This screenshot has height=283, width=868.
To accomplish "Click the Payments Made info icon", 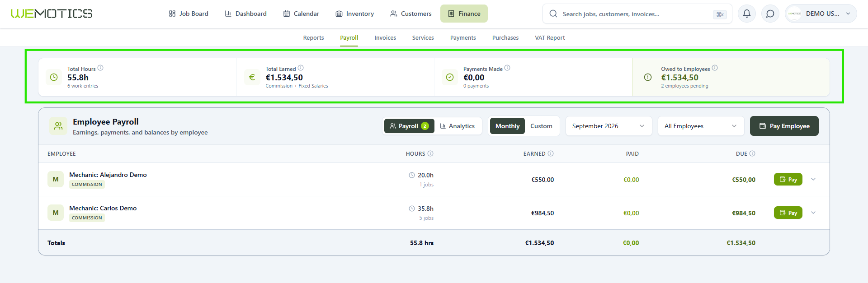I will point(507,68).
